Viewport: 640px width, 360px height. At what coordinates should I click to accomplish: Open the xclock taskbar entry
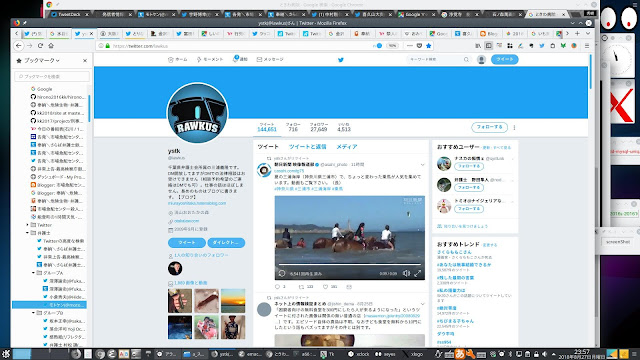point(359,354)
